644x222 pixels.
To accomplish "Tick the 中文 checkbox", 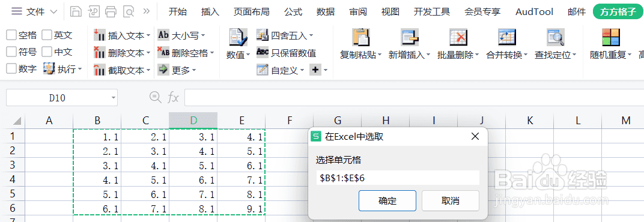I will coord(47,52).
